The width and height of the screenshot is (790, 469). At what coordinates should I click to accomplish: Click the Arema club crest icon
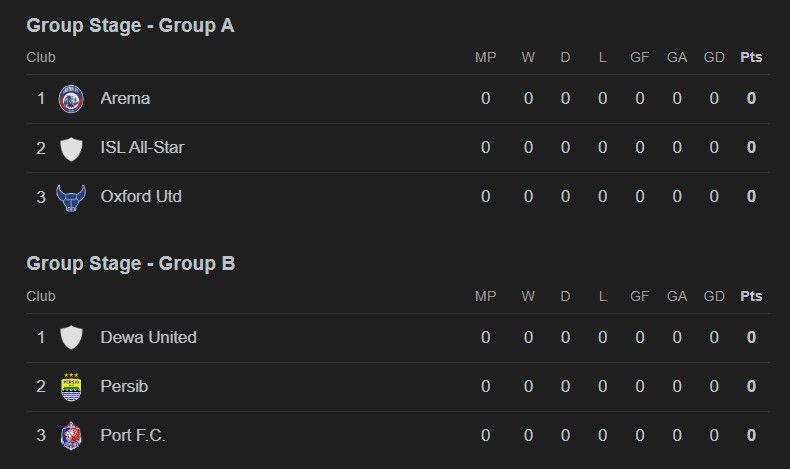pyautogui.click(x=71, y=99)
